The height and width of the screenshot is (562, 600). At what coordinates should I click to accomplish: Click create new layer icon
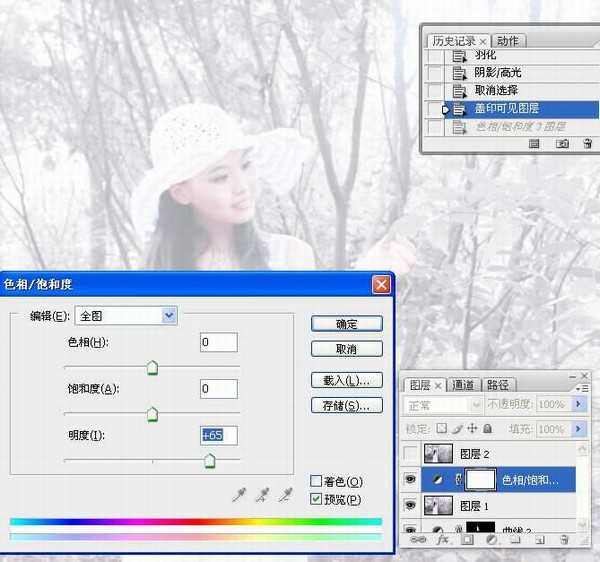(540, 540)
